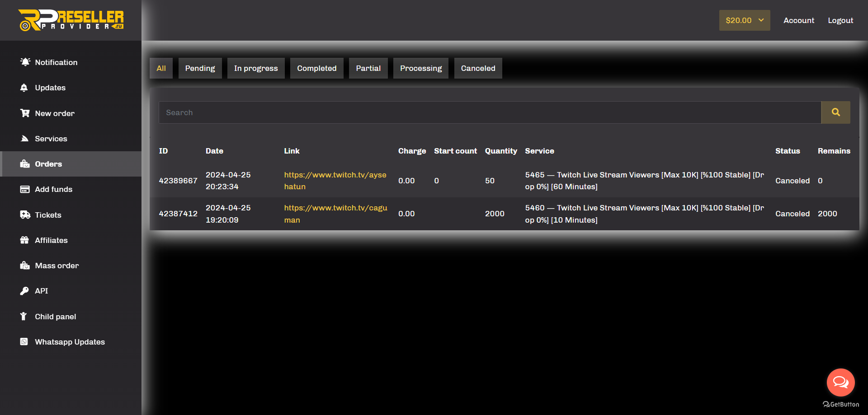
Task: Go to Updates menu item
Action: [71, 88]
